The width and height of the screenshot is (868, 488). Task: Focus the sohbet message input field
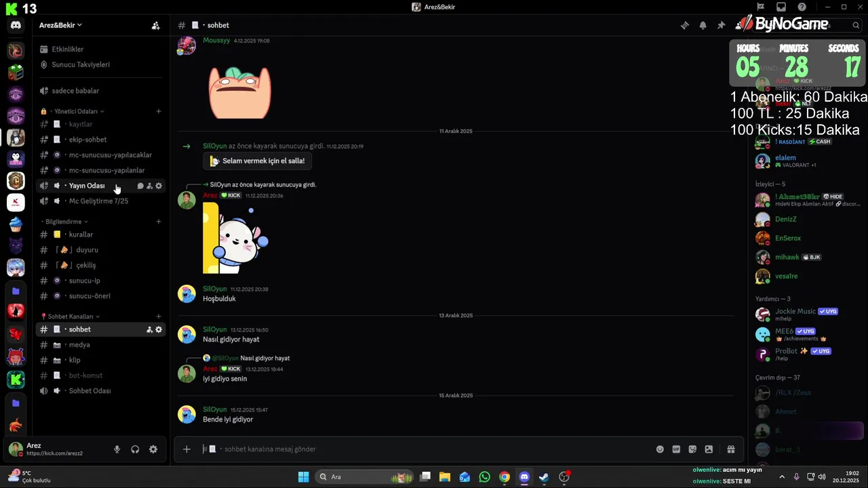click(427, 449)
